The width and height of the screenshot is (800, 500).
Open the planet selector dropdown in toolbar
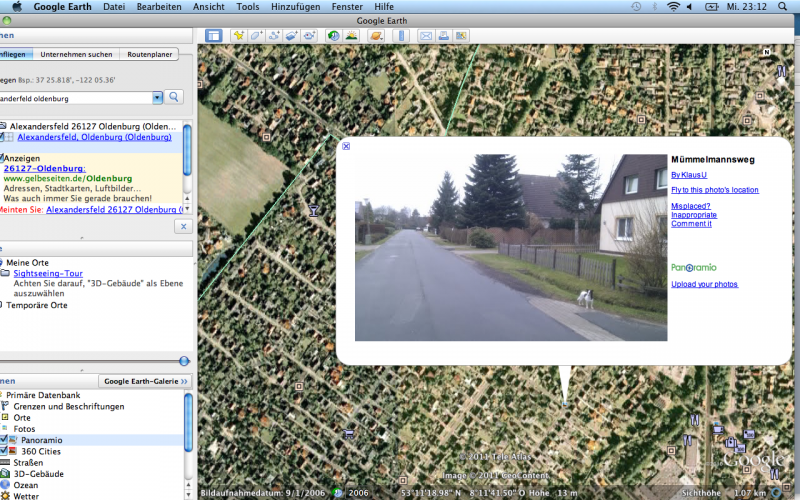point(375,36)
